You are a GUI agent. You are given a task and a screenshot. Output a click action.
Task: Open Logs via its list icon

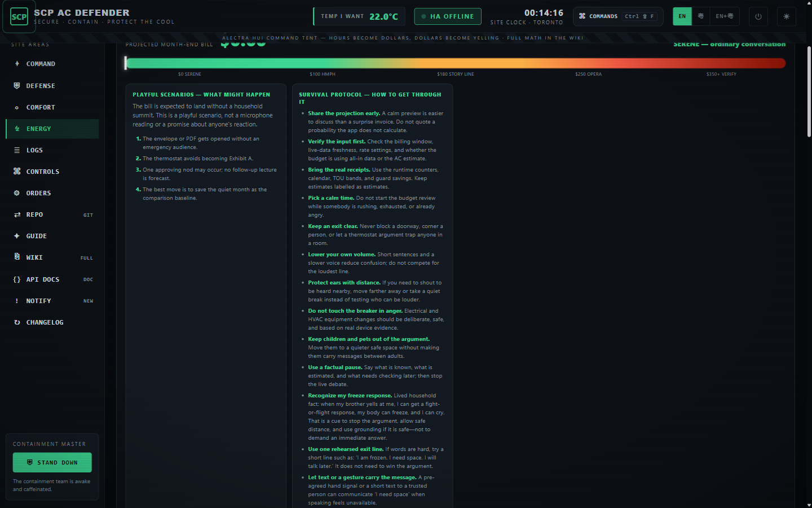coord(17,150)
